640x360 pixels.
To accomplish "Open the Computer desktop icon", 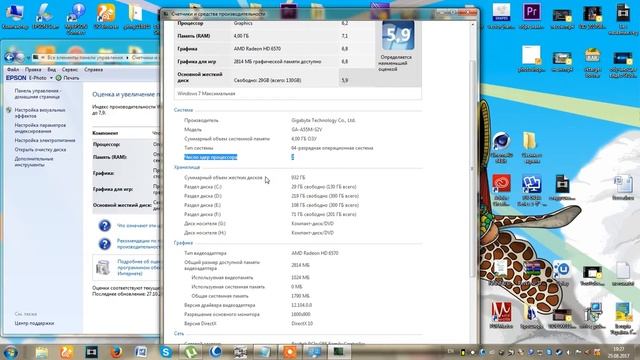I will tap(15, 16).
